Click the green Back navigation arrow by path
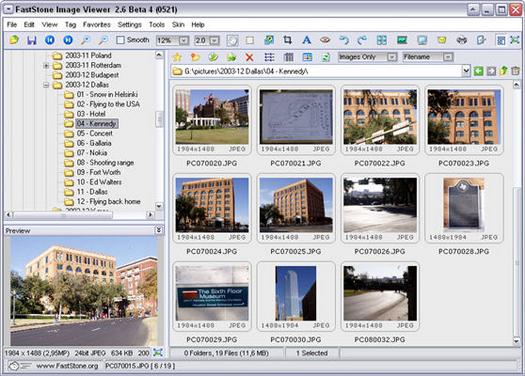 click(478, 71)
